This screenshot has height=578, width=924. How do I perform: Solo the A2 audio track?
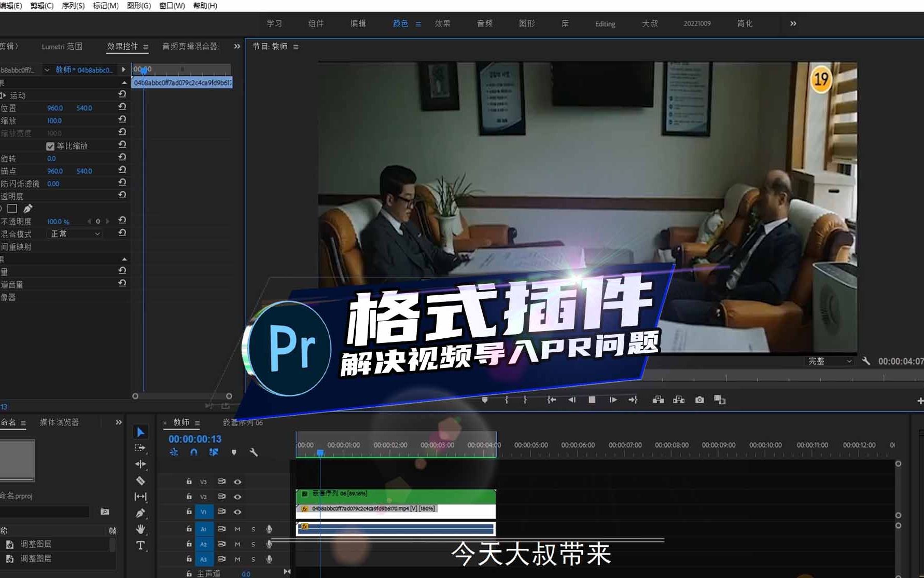(253, 544)
